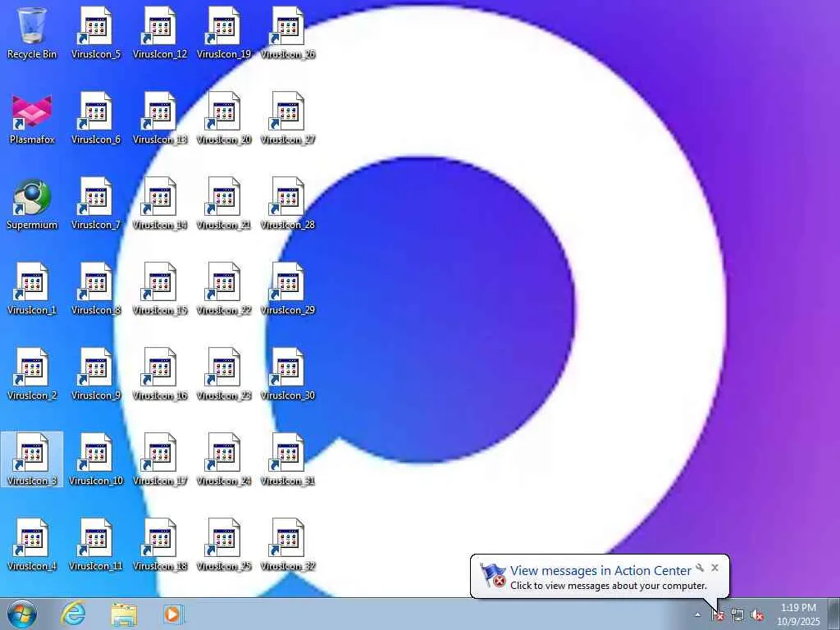
Task: Click the wrench icon in notification balloon
Action: click(x=700, y=568)
